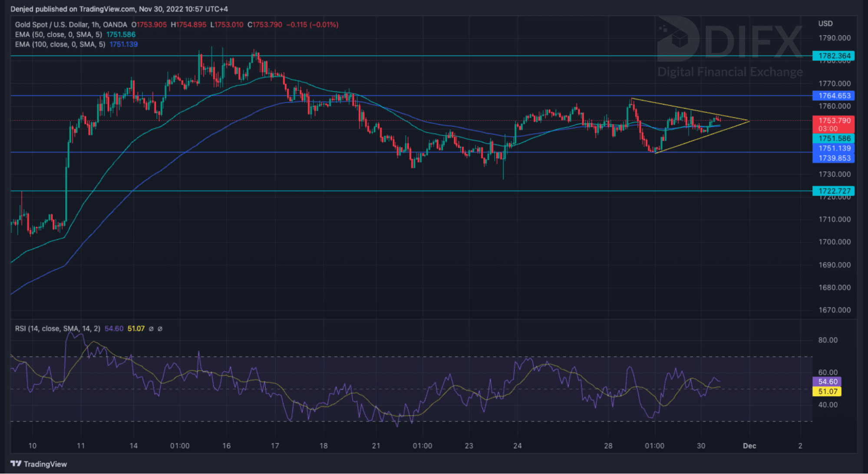
Task: Click the USD currency label on price axis
Action: [x=825, y=23]
